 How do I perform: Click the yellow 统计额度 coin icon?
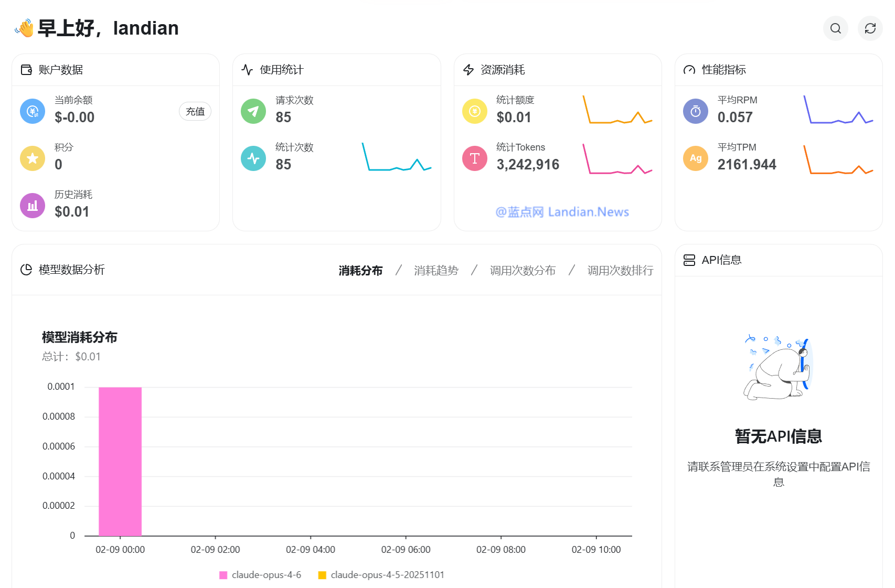coord(474,111)
